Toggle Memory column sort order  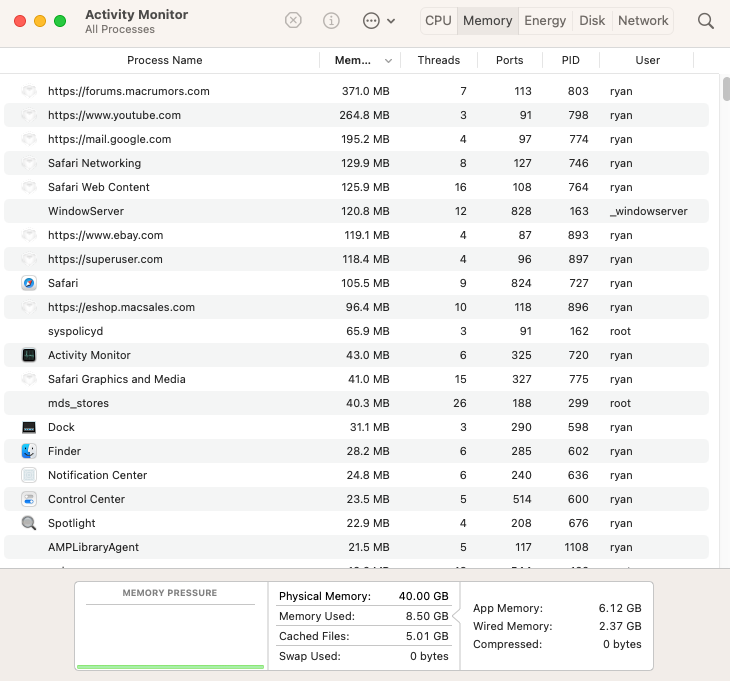tap(360, 60)
